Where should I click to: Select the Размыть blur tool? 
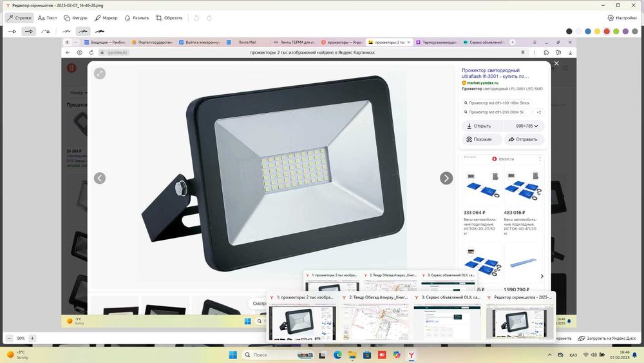click(x=137, y=18)
